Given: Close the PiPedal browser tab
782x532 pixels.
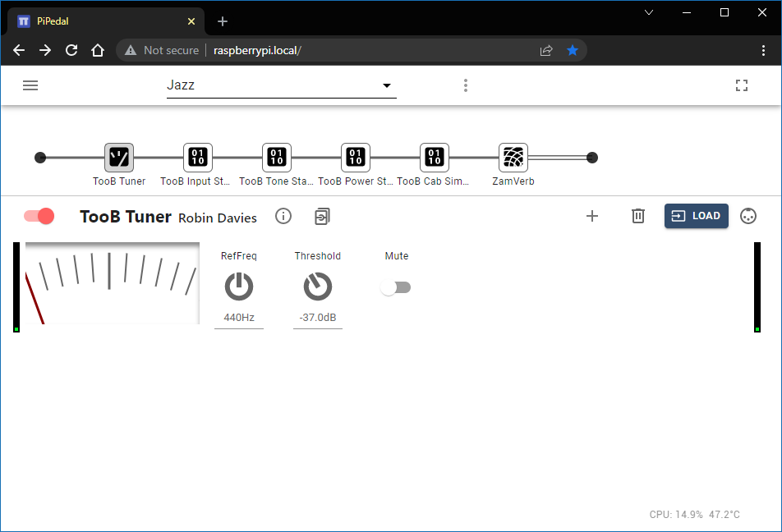Looking at the screenshot, I should (191, 21).
